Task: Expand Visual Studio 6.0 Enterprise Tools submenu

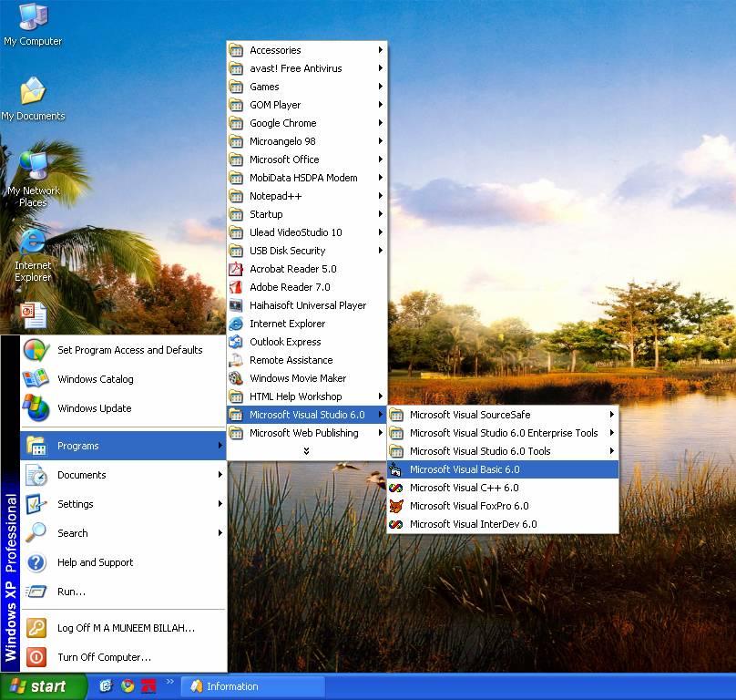Action: [503, 433]
